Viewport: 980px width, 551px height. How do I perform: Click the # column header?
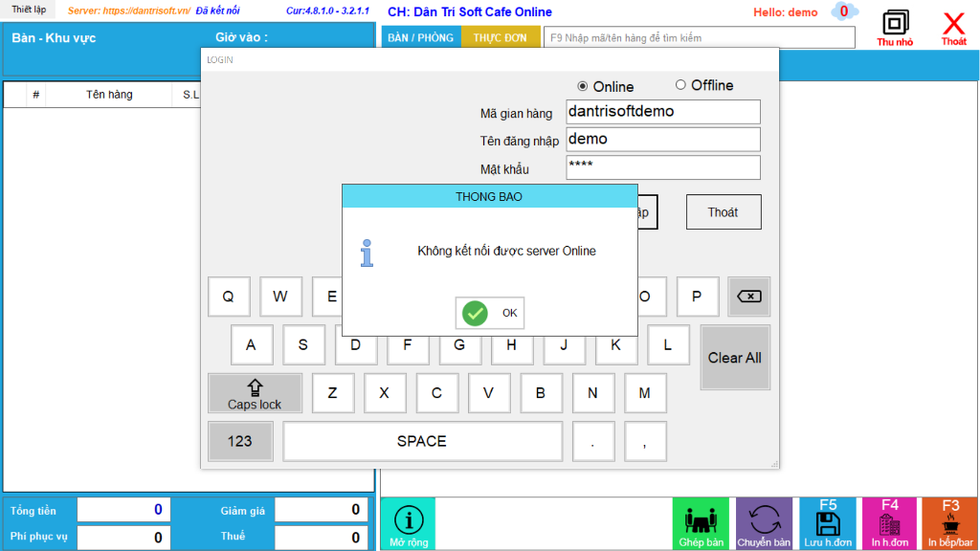[x=36, y=95]
